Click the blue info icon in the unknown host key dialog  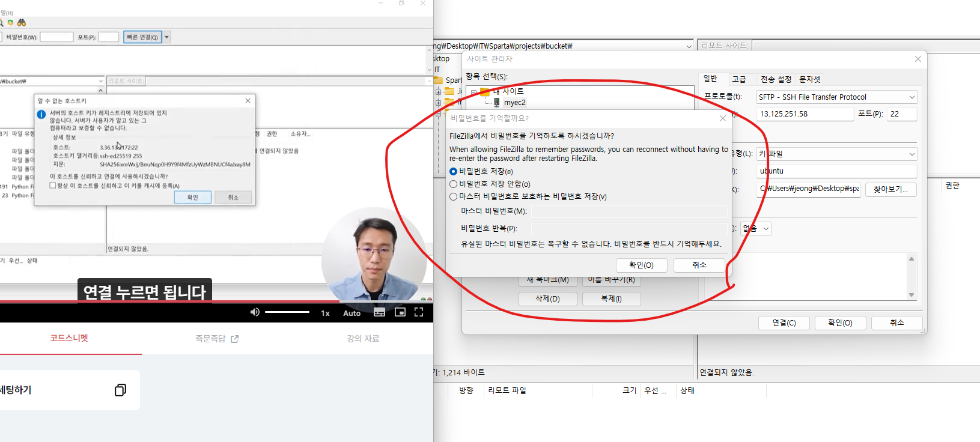tap(41, 114)
